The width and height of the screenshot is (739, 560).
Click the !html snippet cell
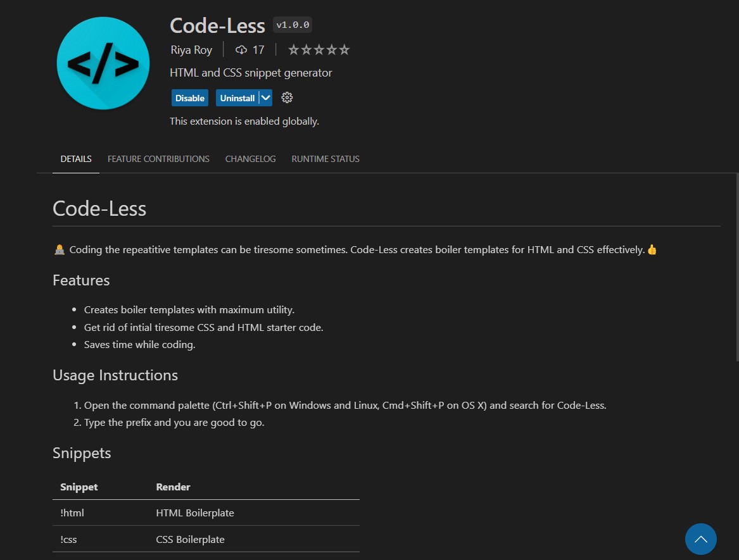pos(72,513)
